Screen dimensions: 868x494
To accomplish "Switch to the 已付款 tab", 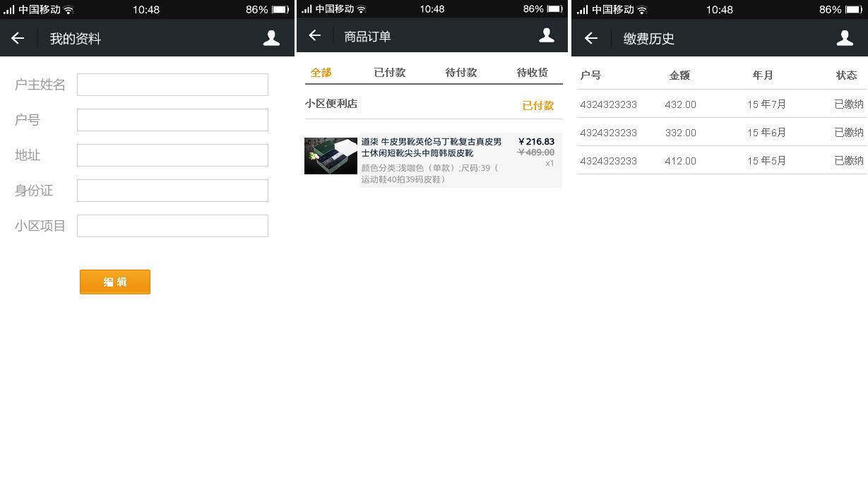I will point(390,73).
